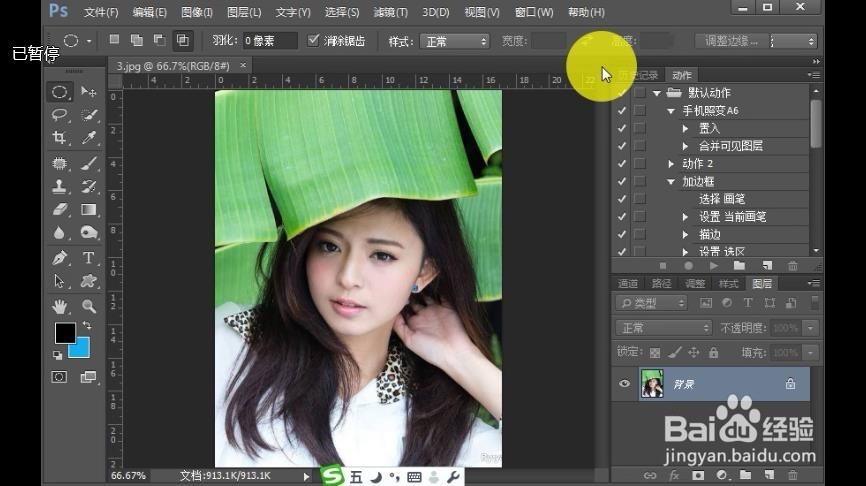Select the Brush tool
This screenshot has height=486, width=866.
88,163
